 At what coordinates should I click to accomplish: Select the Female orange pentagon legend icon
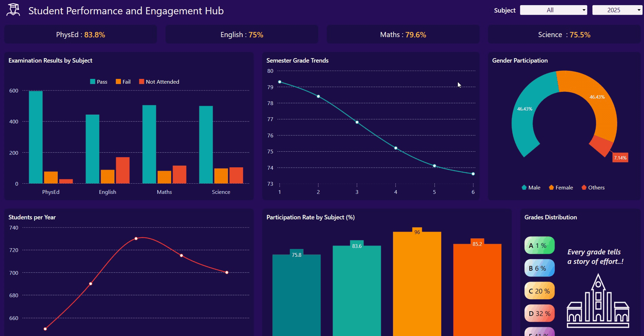[x=551, y=187]
